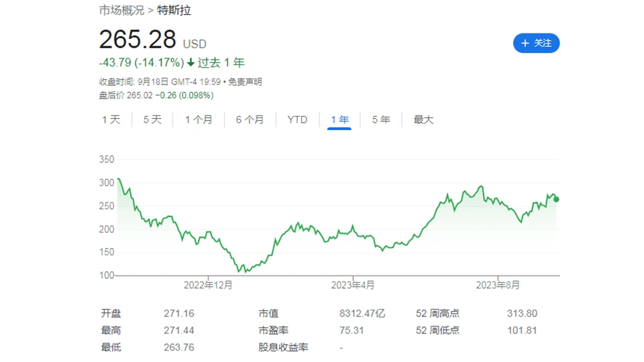644x362 pixels.
Task: Open the 免责声明 disclaimer link
Action: [x=246, y=82]
